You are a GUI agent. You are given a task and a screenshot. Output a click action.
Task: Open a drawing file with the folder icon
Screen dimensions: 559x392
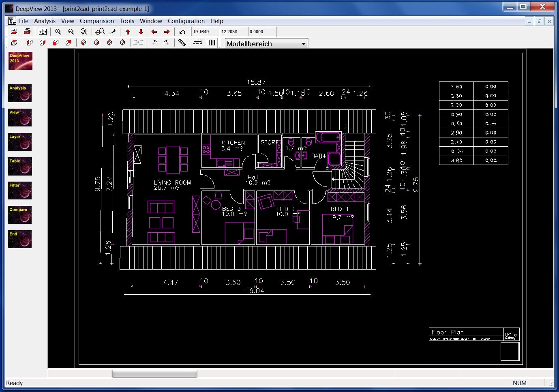coord(14,32)
